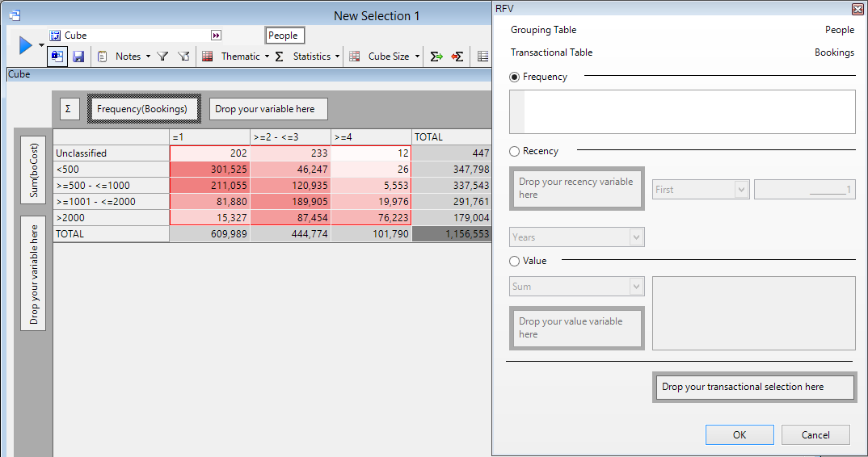
Task: Click the second funnel filter icon
Action: 183,57
